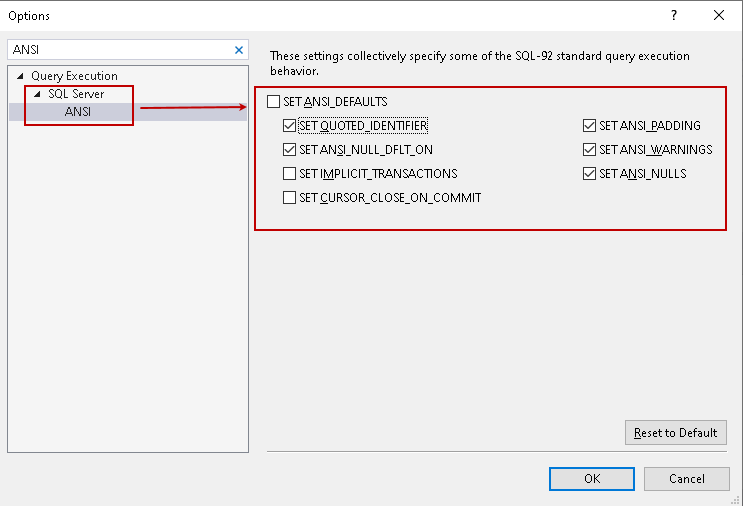Clear the ANSI search box text
Screen dimensions: 743x506
click(239, 50)
